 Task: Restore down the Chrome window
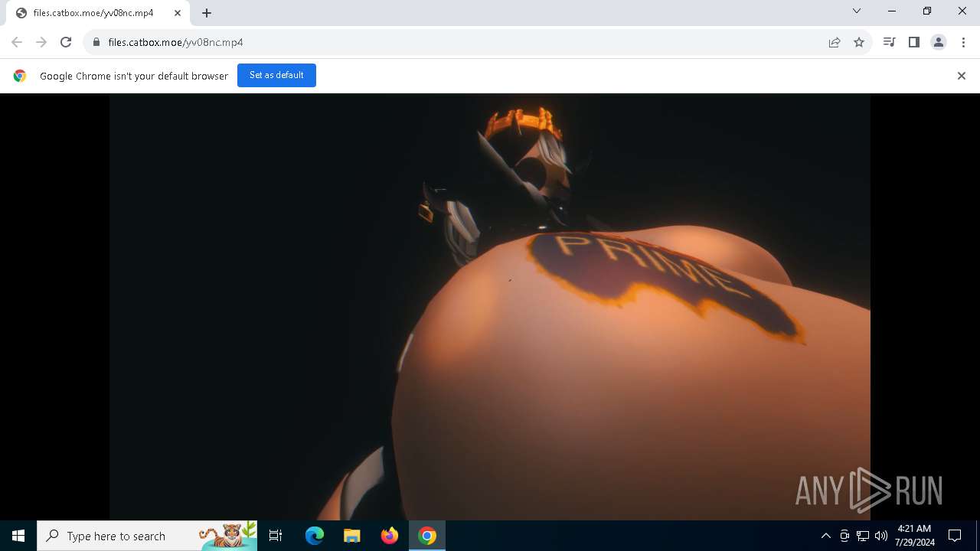927,11
